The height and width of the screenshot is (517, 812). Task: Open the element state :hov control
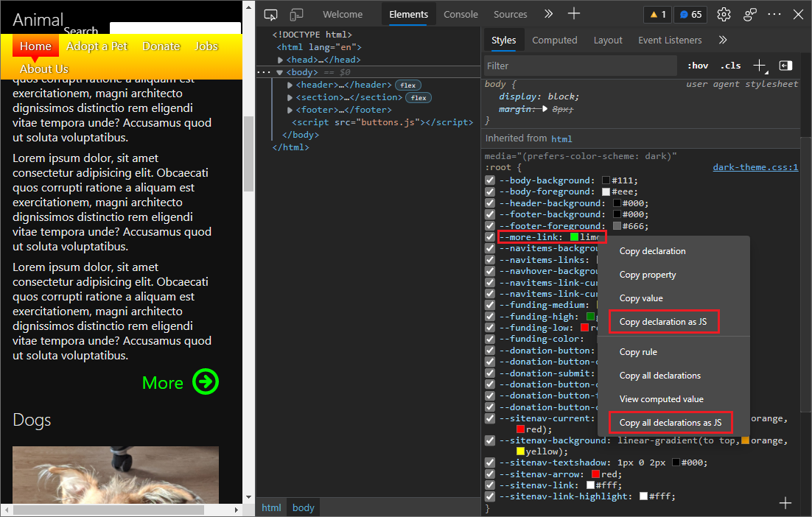coord(697,65)
